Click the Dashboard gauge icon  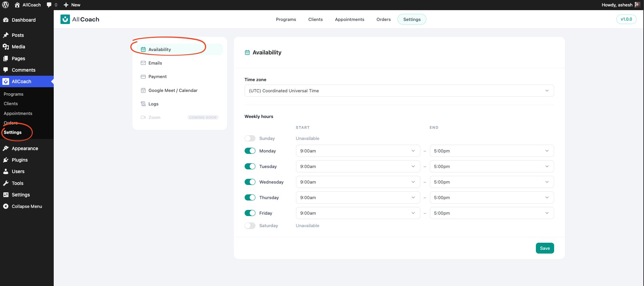point(6,20)
